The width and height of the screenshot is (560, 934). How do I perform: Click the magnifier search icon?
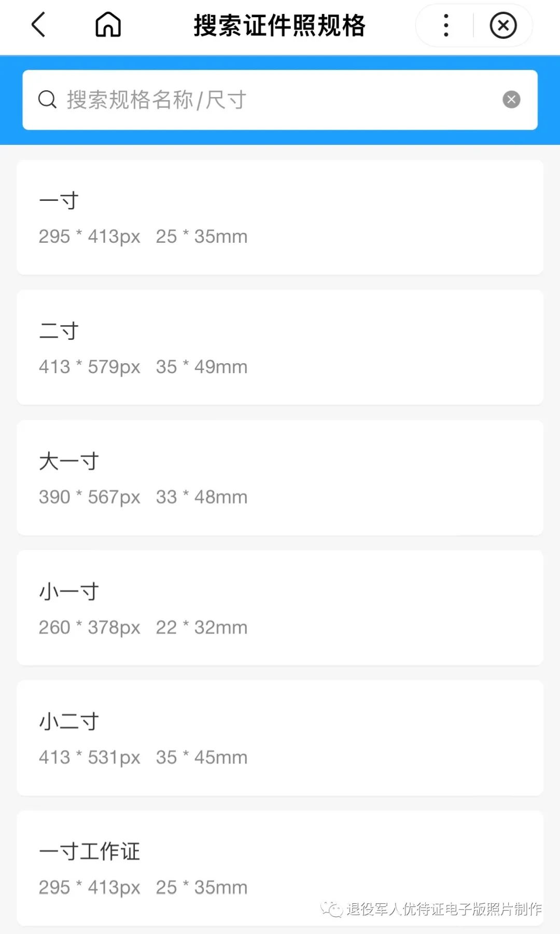47,100
